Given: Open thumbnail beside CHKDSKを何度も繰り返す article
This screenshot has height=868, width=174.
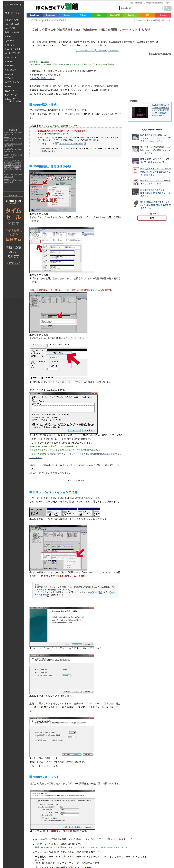Looking at the screenshot, I should [x=135, y=192].
